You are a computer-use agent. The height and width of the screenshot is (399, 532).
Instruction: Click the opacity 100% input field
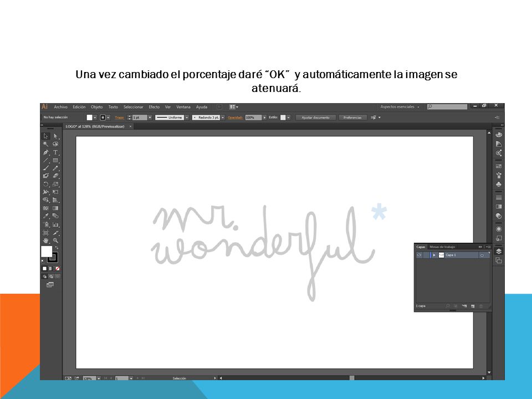point(253,117)
